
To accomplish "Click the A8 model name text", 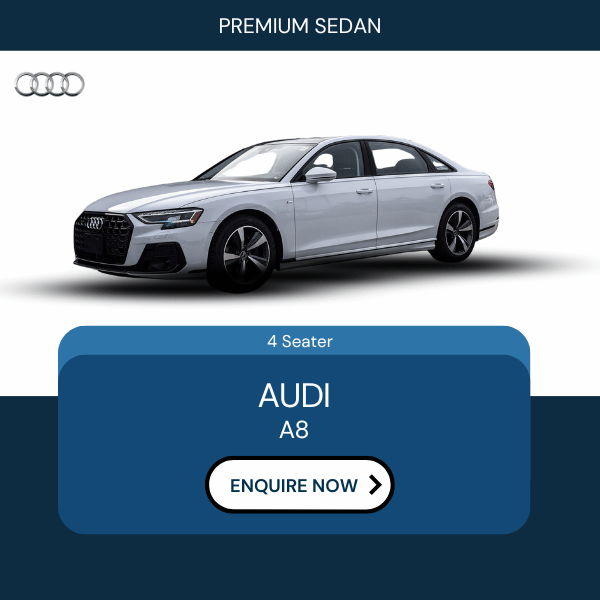I will pos(294,430).
